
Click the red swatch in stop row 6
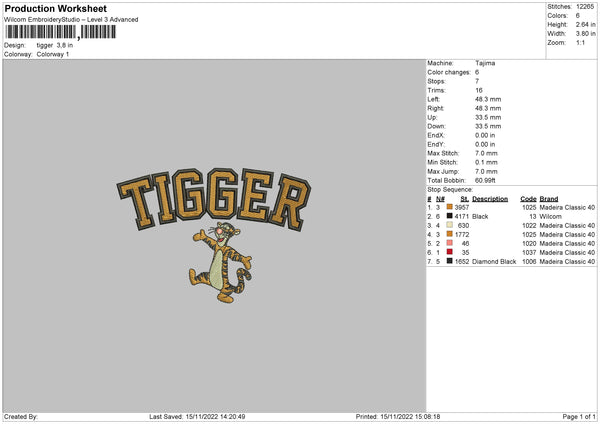450,252
